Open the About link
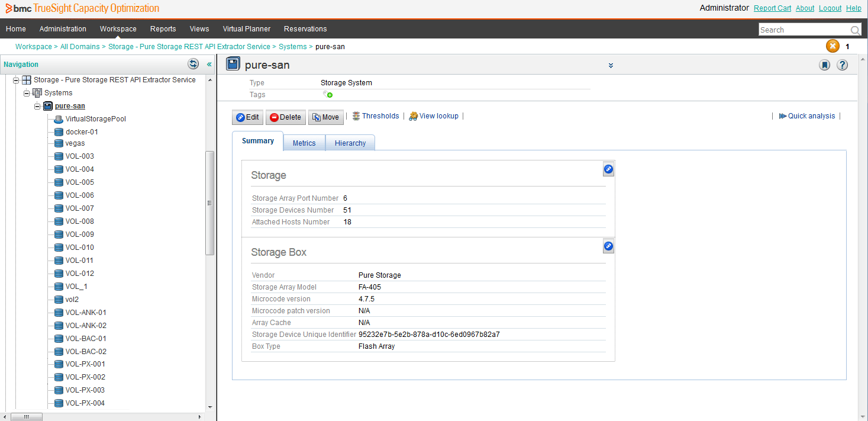Image resolution: width=868 pixels, height=421 pixels. tap(805, 8)
